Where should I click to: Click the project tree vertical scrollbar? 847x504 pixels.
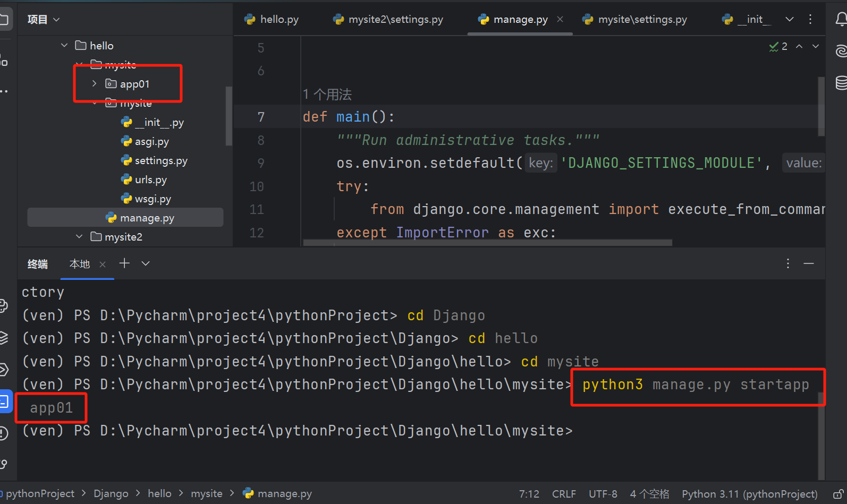[x=229, y=116]
